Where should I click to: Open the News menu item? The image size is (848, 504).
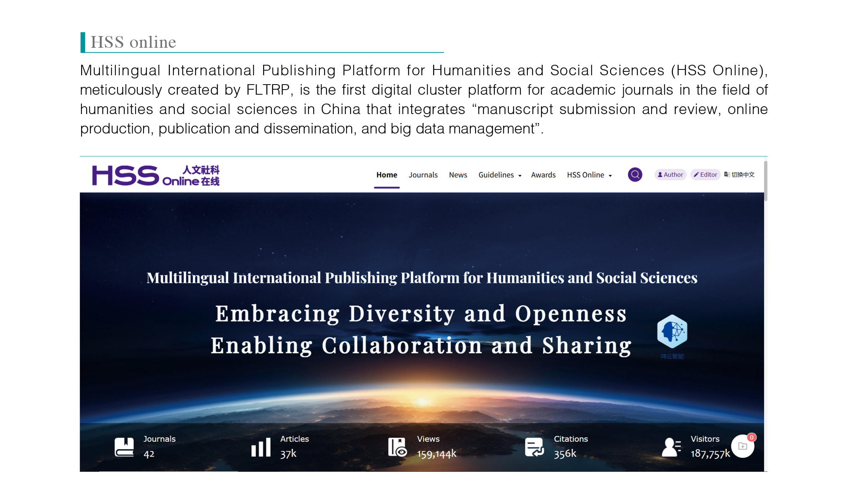pos(458,175)
